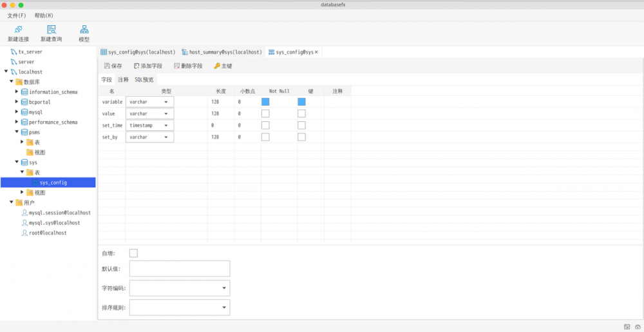
Task: Open type dropdown for value field
Action: [150, 113]
